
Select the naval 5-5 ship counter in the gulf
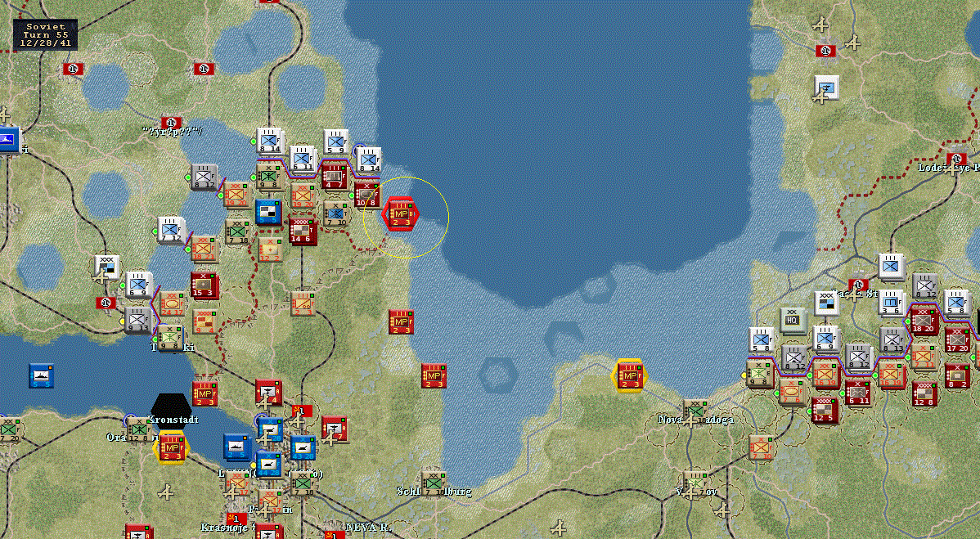tap(41, 375)
